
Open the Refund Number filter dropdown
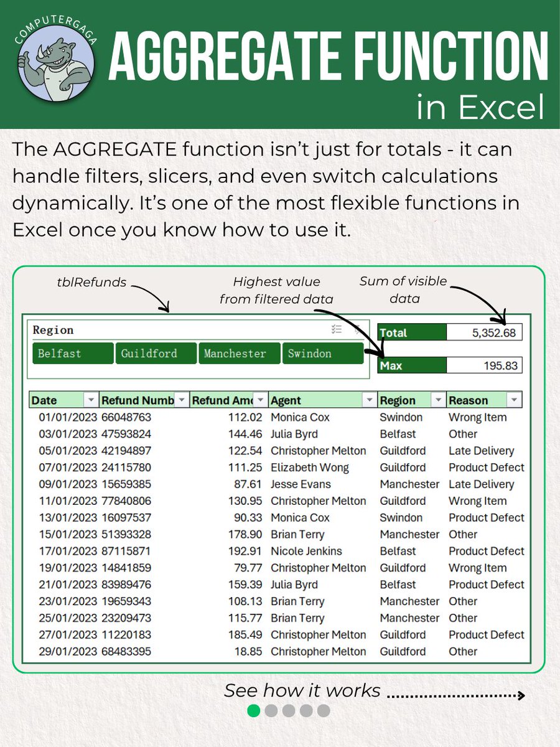pos(181,400)
